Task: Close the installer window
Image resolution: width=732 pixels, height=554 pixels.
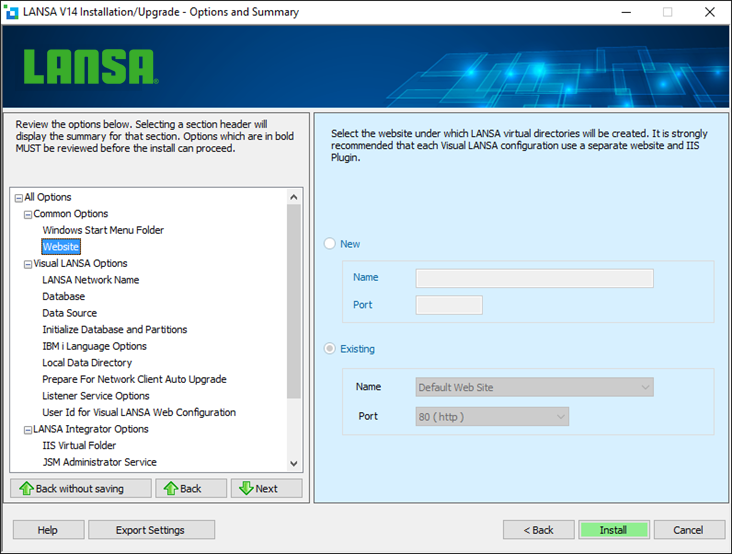Action: pyautogui.click(x=710, y=12)
